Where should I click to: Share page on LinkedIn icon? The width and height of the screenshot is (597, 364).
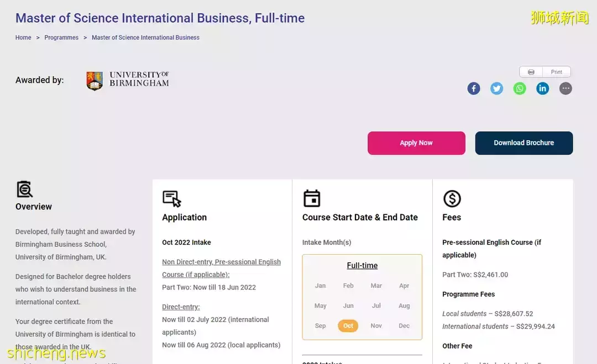pyautogui.click(x=543, y=88)
